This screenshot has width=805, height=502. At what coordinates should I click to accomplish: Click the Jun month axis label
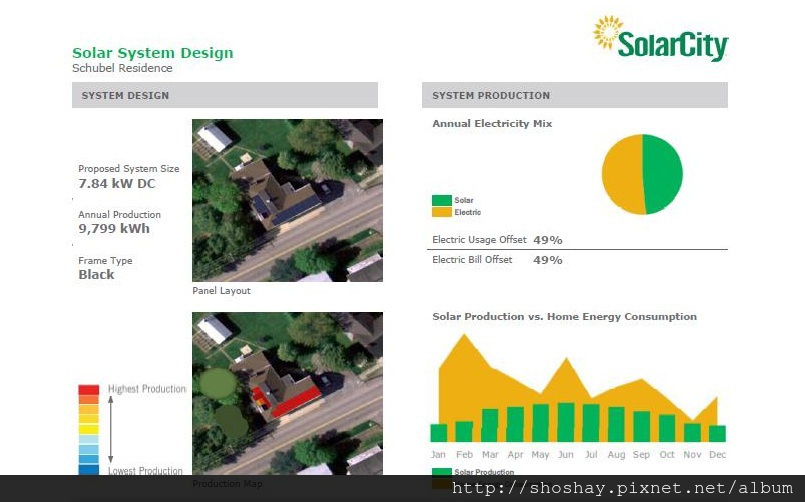tap(566, 455)
